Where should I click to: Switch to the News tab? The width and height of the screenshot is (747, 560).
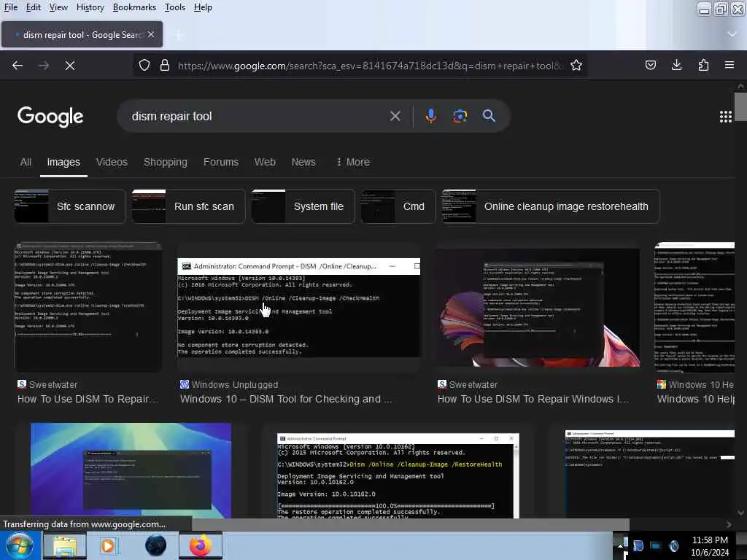pyautogui.click(x=303, y=162)
